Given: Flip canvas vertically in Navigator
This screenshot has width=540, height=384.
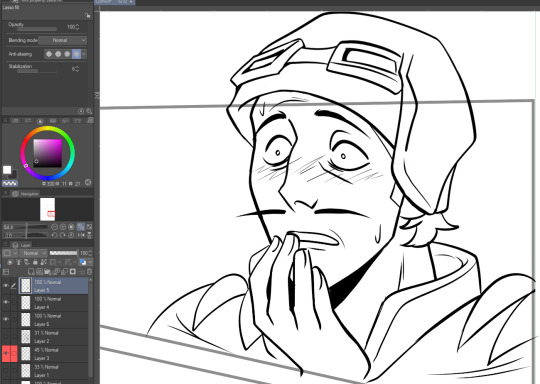Looking at the screenshot, I should pyautogui.click(x=89, y=235).
